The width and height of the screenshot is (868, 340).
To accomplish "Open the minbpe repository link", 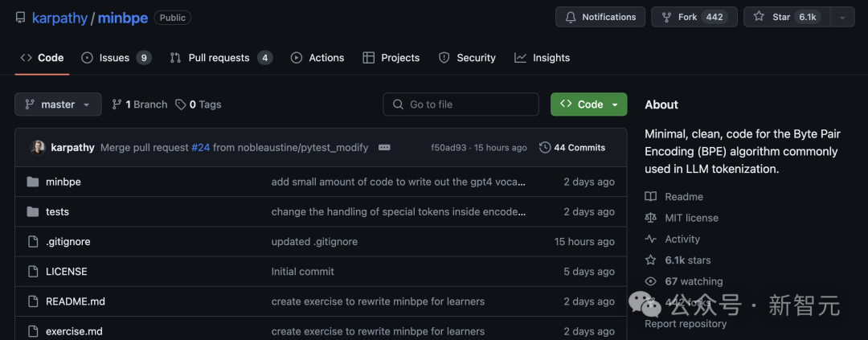I will pyautogui.click(x=123, y=18).
